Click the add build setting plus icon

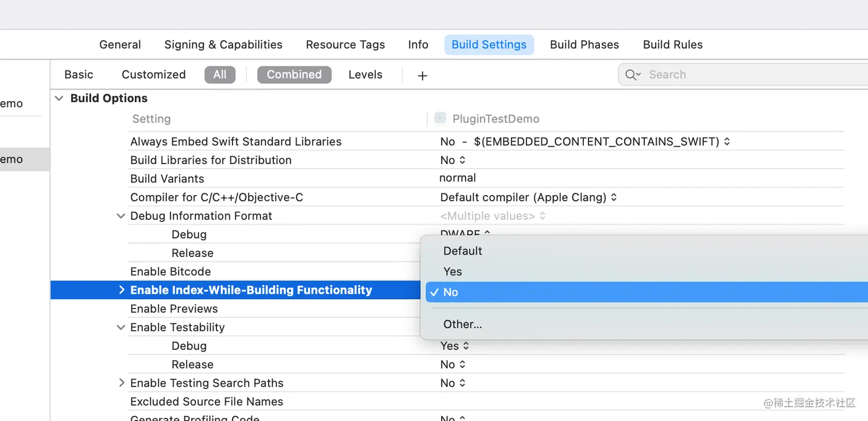coord(423,76)
